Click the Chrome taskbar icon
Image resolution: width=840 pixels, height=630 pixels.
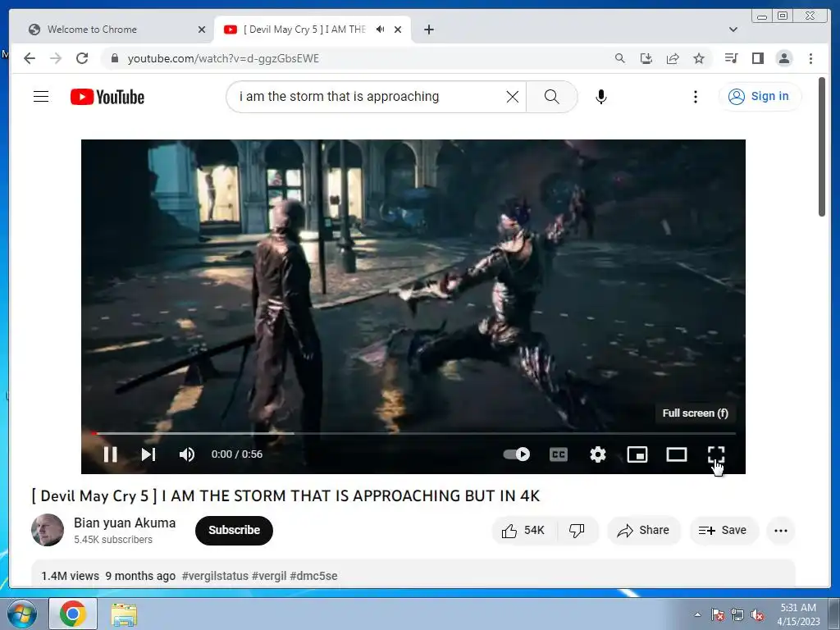click(x=73, y=614)
